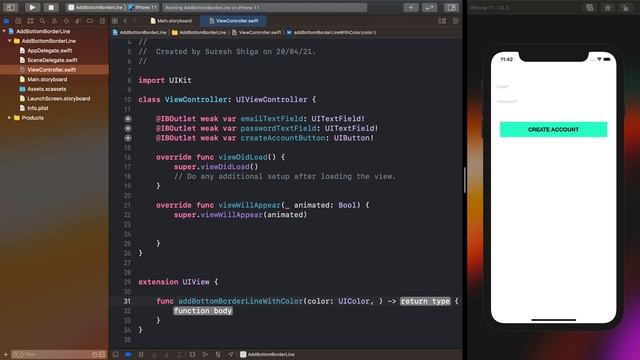Open Debug Memory Graph
Screen dimensions: 640x360
(205, 354)
